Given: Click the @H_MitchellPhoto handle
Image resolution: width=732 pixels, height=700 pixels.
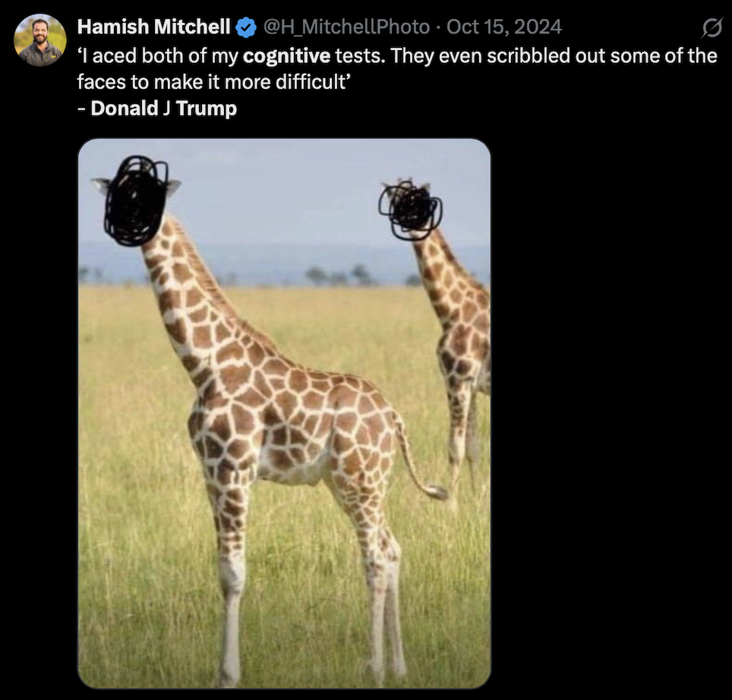Looking at the screenshot, I should pyautogui.click(x=345, y=27).
